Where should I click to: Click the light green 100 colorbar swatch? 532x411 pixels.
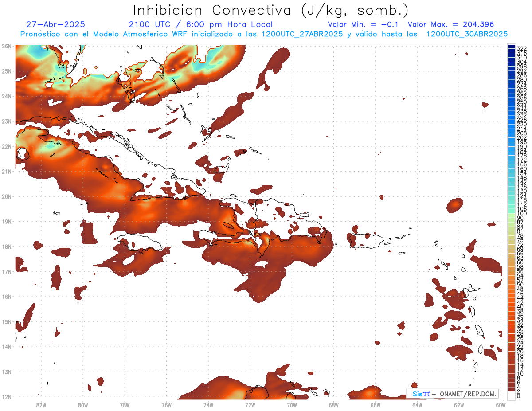511,215
